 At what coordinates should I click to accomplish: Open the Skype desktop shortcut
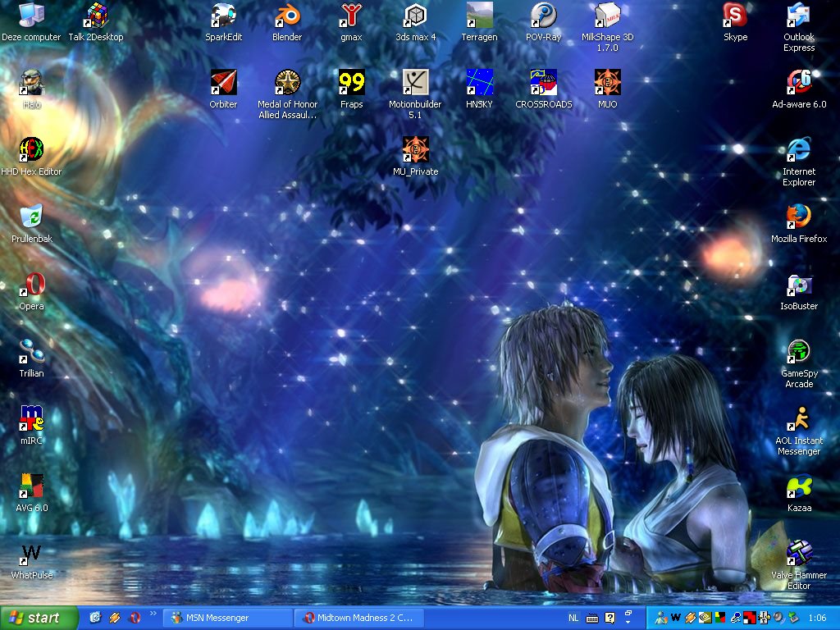click(735, 16)
